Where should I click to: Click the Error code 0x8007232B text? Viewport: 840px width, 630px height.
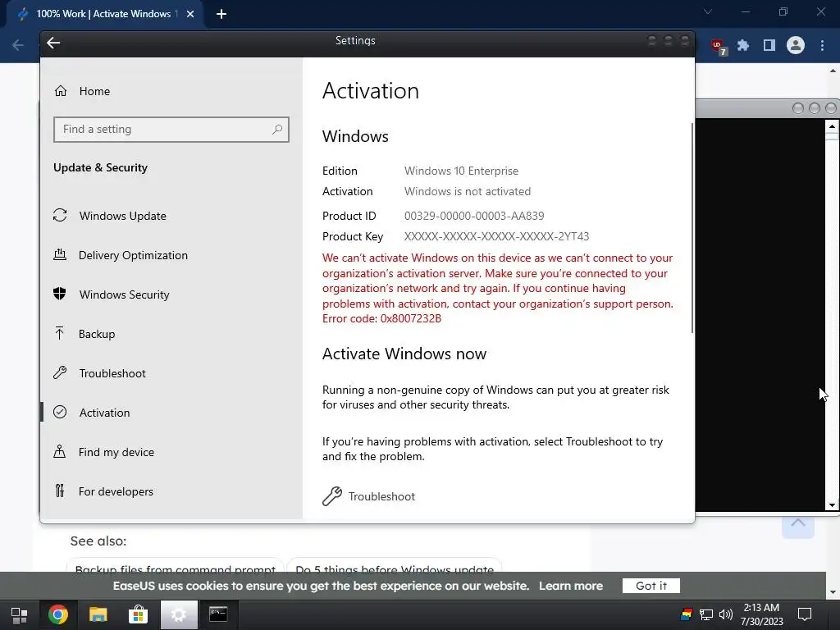pos(381,319)
